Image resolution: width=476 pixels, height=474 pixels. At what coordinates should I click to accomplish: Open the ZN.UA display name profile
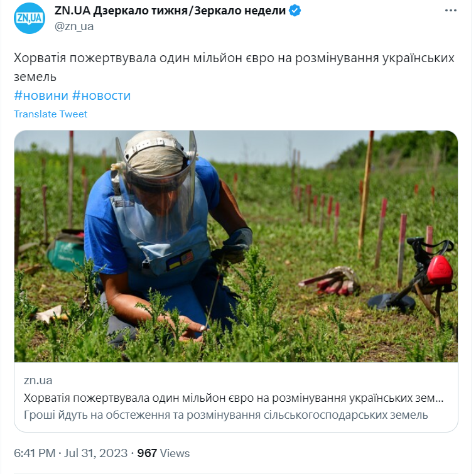click(x=170, y=11)
